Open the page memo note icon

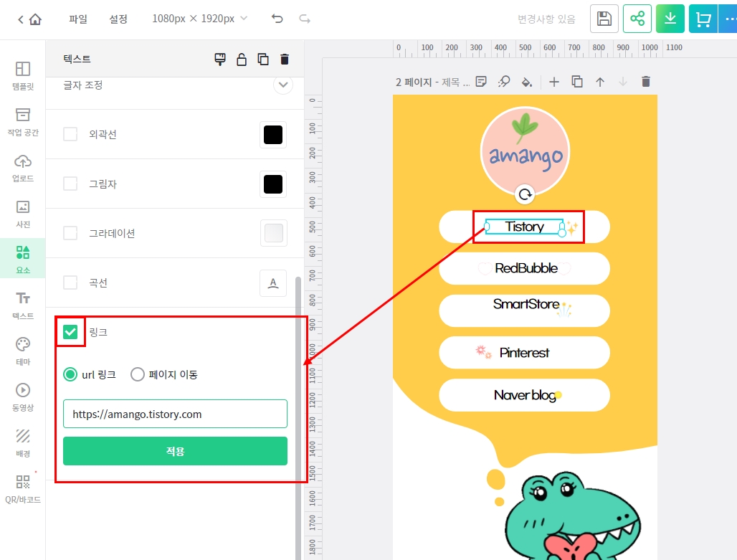(481, 82)
